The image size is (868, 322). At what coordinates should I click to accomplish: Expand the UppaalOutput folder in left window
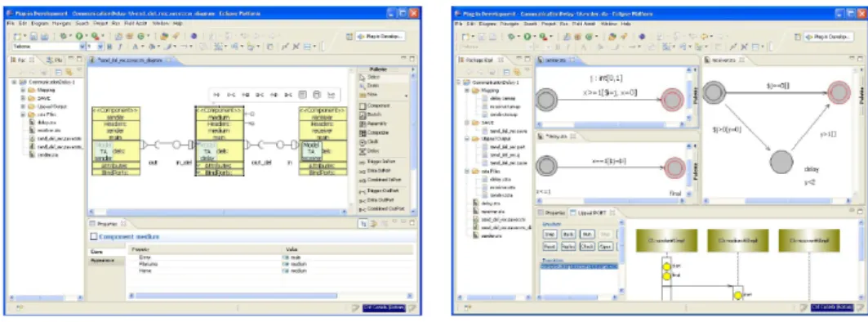coord(23,106)
